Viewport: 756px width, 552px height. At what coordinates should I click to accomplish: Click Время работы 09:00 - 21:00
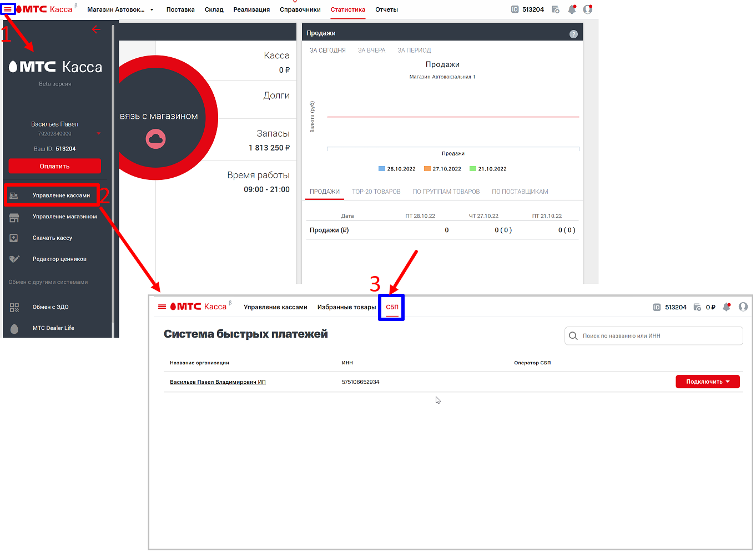pos(266,189)
